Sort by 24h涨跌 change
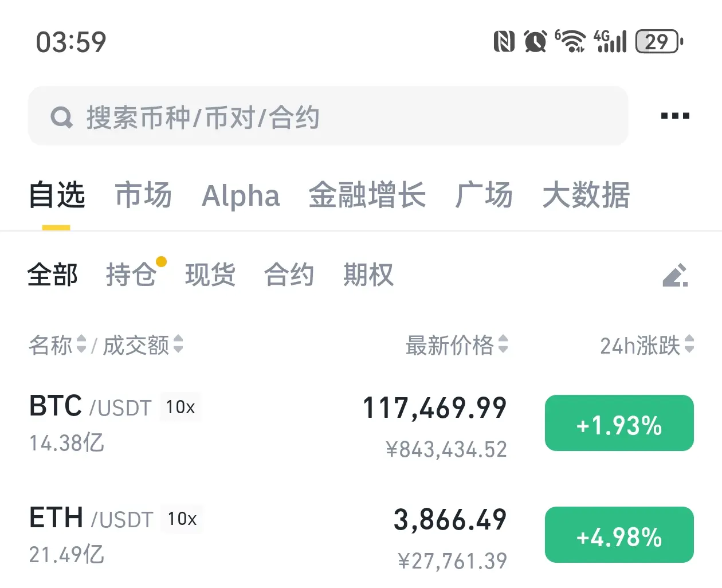722x588 pixels. pos(647,345)
